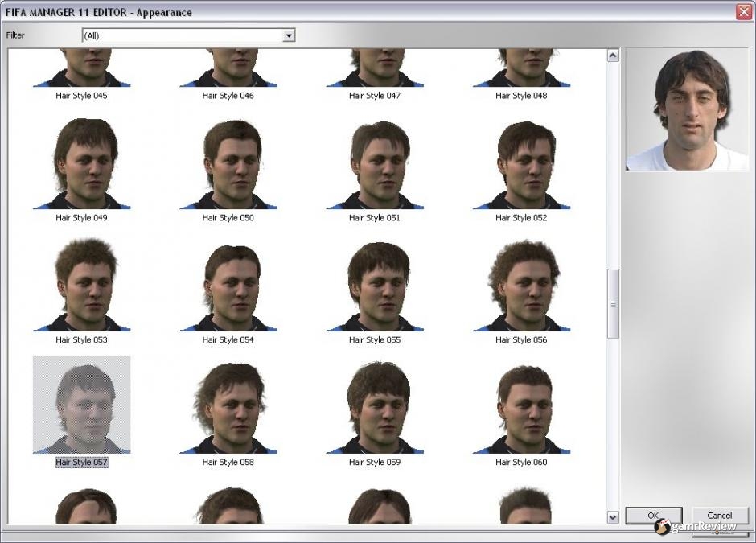Click the 'Hair Style 047' label
The height and width of the screenshot is (543, 756).
coord(375,96)
